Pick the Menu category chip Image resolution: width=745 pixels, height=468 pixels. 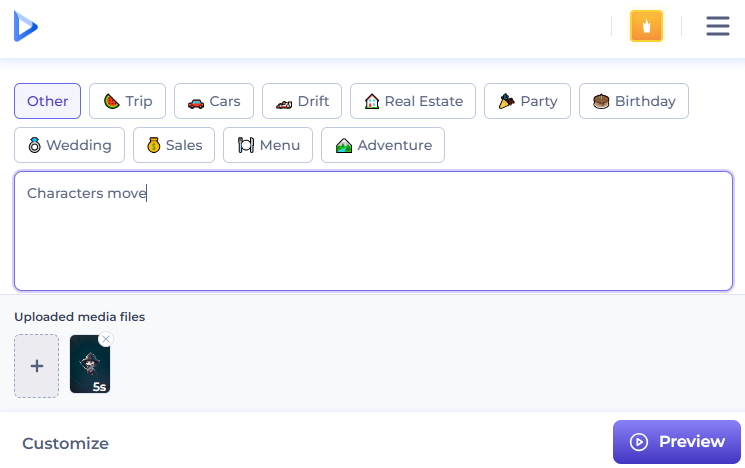268,145
